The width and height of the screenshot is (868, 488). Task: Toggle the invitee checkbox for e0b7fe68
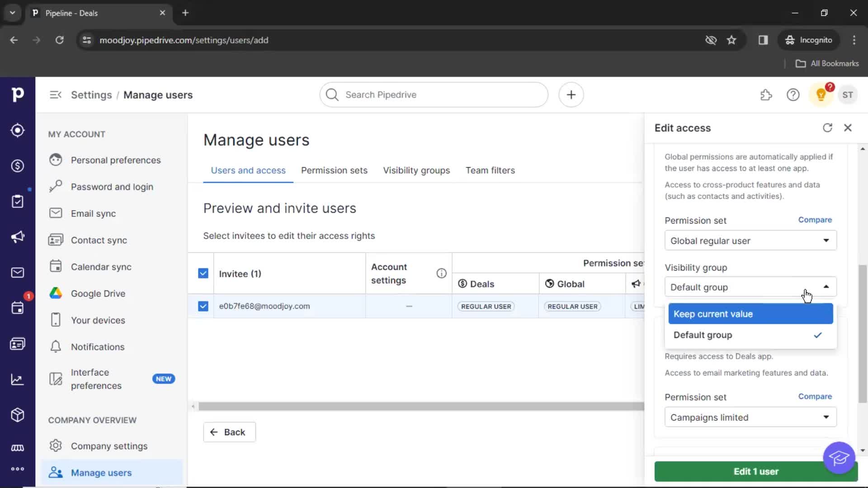[x=203, y=305]
